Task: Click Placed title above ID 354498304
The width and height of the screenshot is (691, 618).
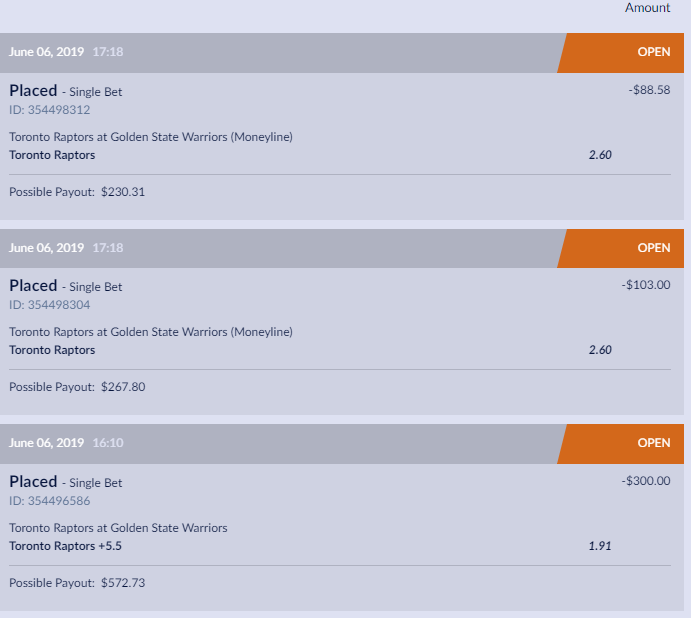Action: pos(33,286)
